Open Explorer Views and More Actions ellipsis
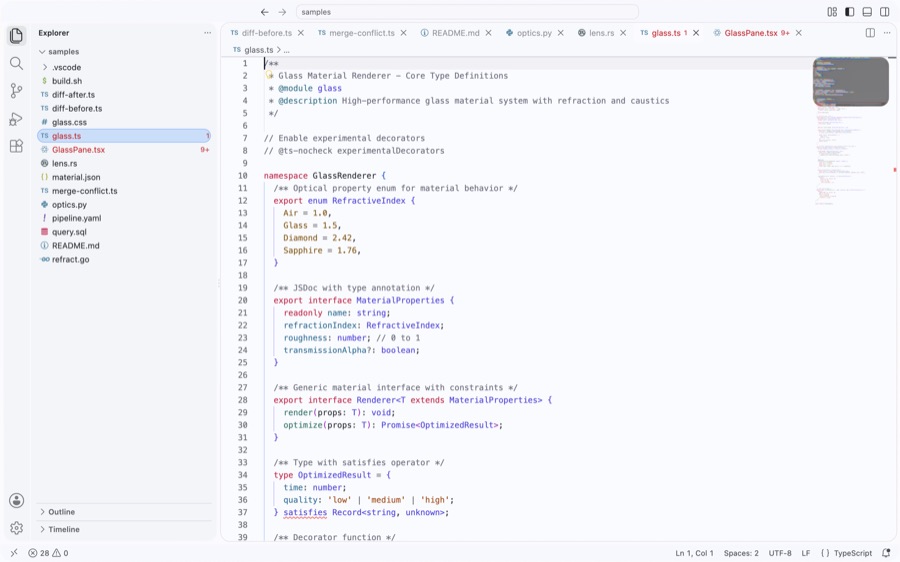 click(207, 33)
